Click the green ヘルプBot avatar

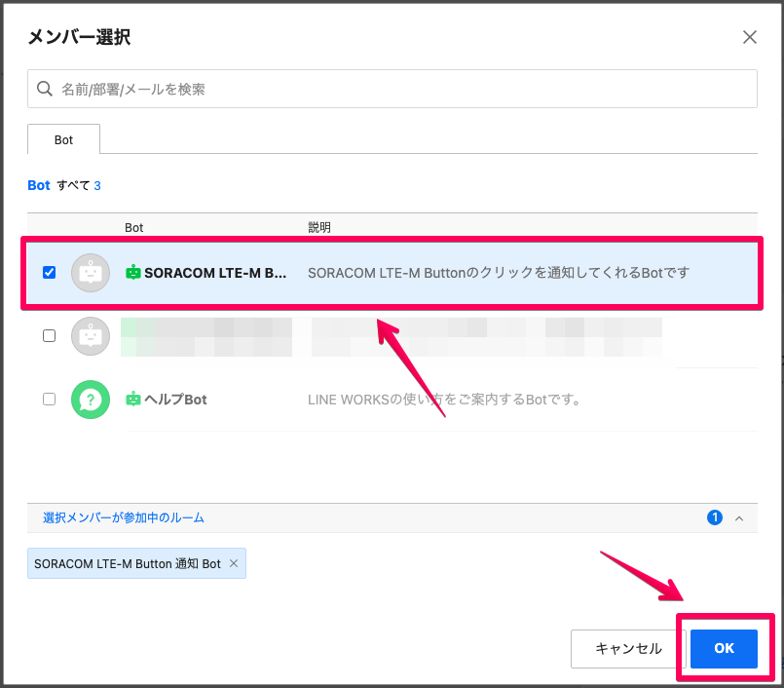[91, 400]
